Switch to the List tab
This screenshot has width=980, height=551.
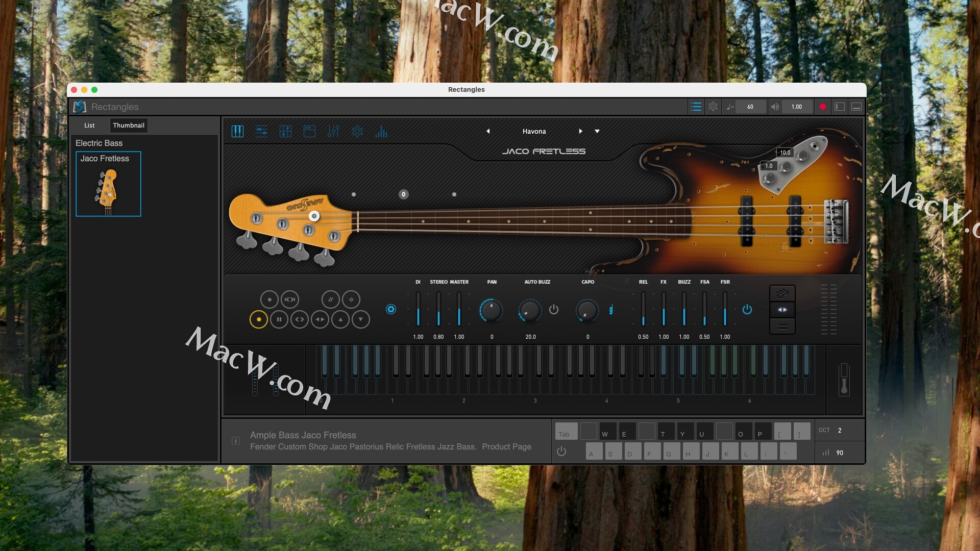pyautogui.click(x=89, y=126)
